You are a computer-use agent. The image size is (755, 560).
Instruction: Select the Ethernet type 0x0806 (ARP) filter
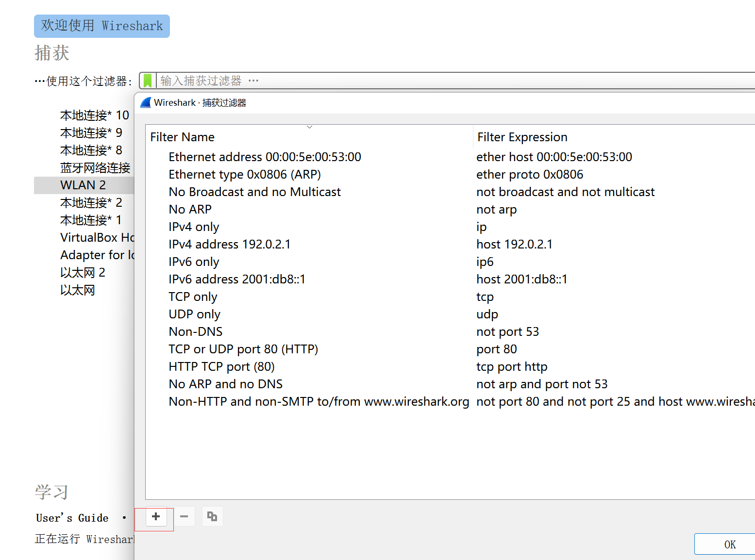[x=245, y=174]
